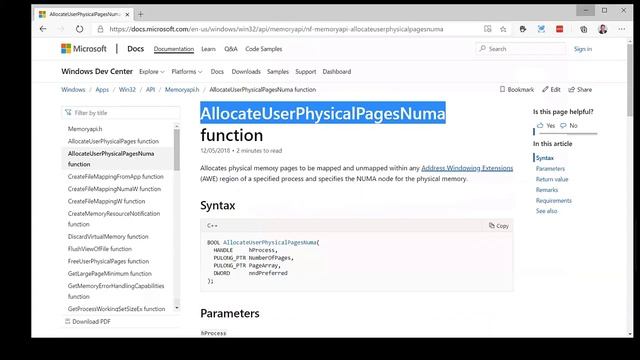Click the page vertical scrollbar thumb

point(630,80)
